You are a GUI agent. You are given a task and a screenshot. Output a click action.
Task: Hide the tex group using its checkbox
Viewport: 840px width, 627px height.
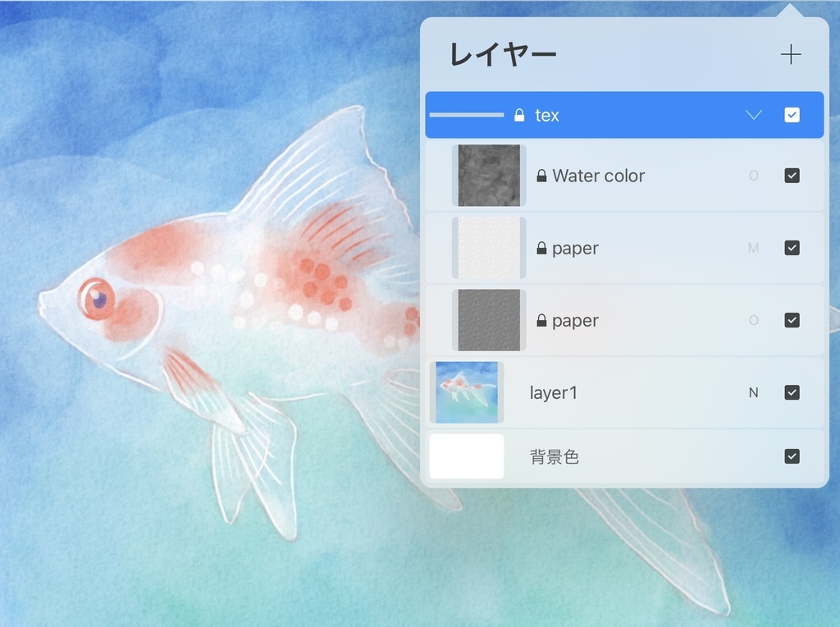[792, 115]
